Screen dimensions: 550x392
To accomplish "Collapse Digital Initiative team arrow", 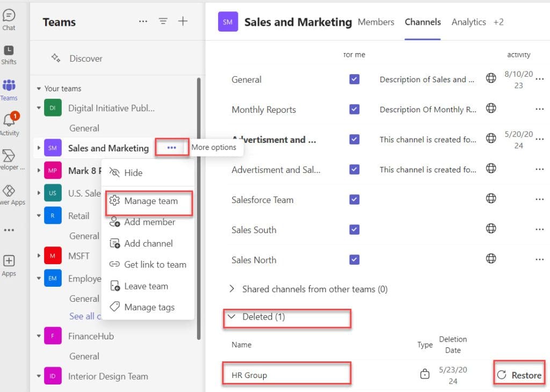I will [39, 108].
